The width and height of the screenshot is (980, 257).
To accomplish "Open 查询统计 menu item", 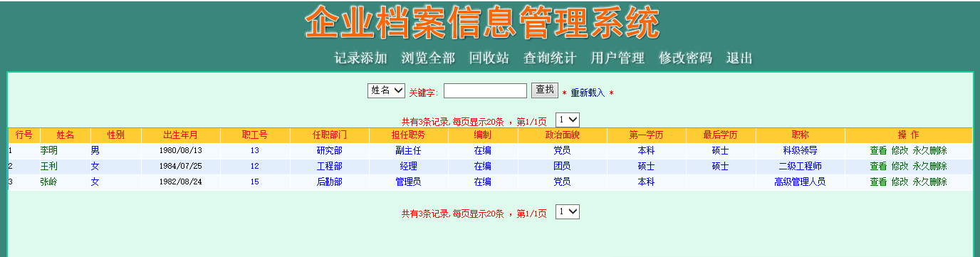I will (x=550, y=58).
